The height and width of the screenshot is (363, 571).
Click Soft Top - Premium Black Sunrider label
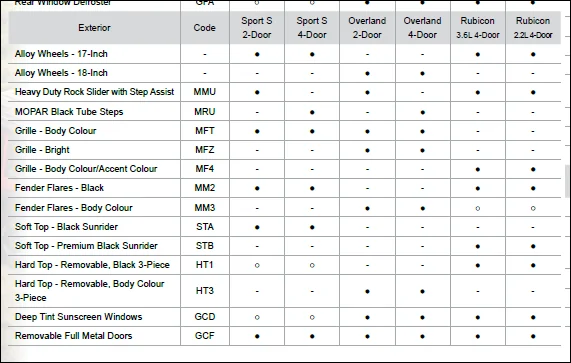[x=86, y=246]
